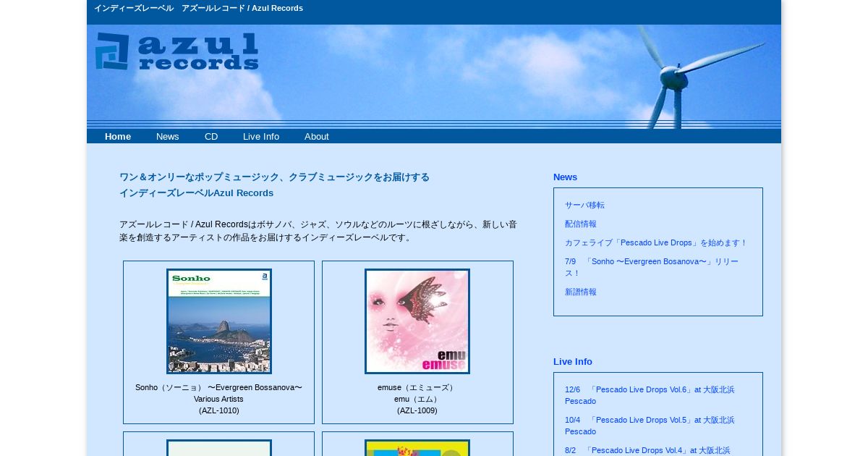Image resolution: width=868 pixels, height=456 pixels.
Task: Open the Sonho album cover thumbnail
Action: click(219, 321)
